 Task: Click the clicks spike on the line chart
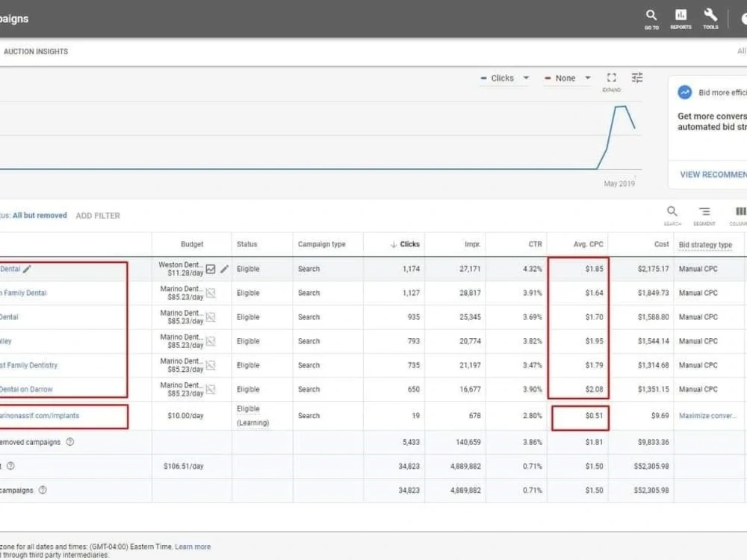click(620, 107)
